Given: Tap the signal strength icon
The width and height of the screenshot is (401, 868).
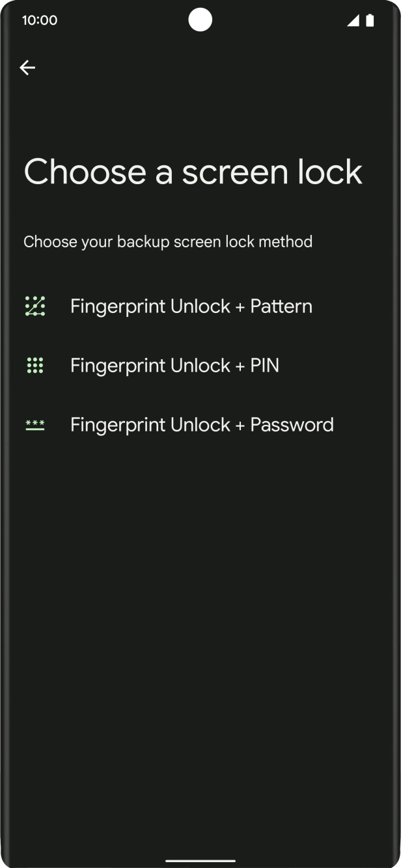Looking at the screenshot, I should coord(353,21).
